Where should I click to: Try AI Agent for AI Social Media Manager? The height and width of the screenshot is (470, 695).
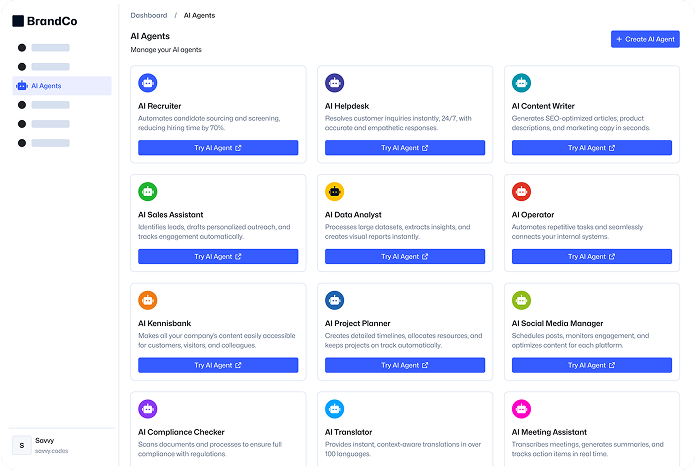(591, 366)
